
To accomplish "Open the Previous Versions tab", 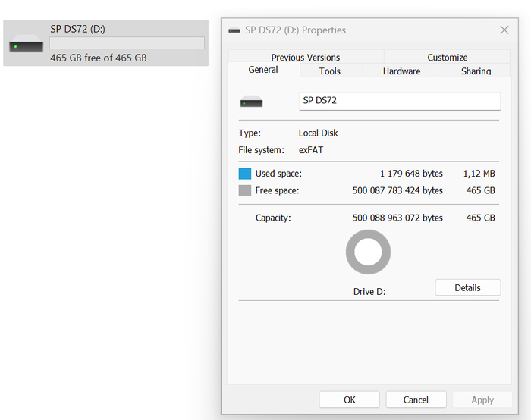I will [306, 58].
